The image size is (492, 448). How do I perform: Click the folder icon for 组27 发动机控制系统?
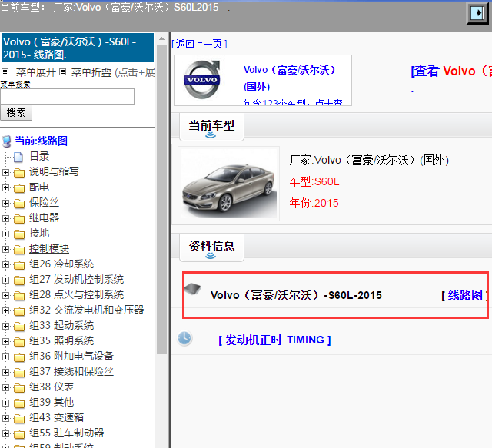click(x=19, y=280)
